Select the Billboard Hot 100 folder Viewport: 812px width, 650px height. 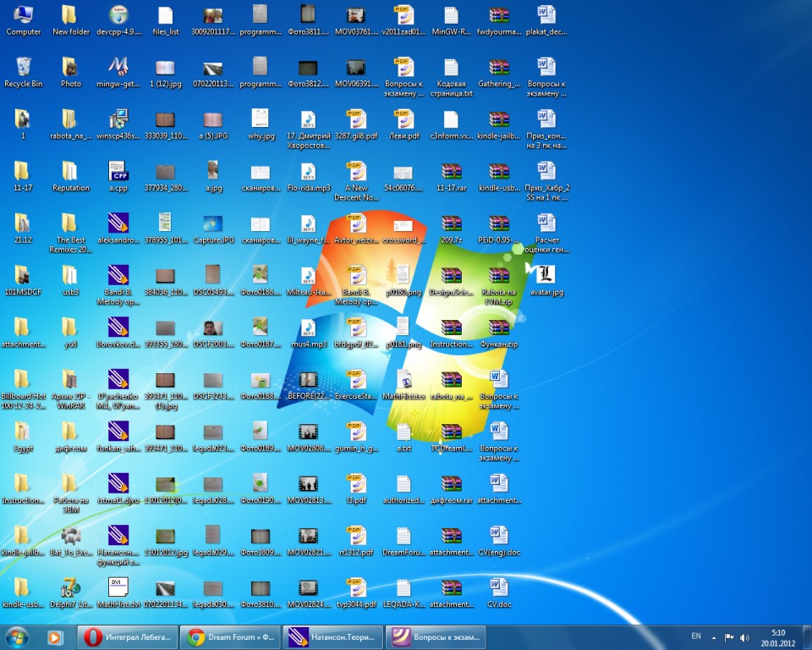23,389
